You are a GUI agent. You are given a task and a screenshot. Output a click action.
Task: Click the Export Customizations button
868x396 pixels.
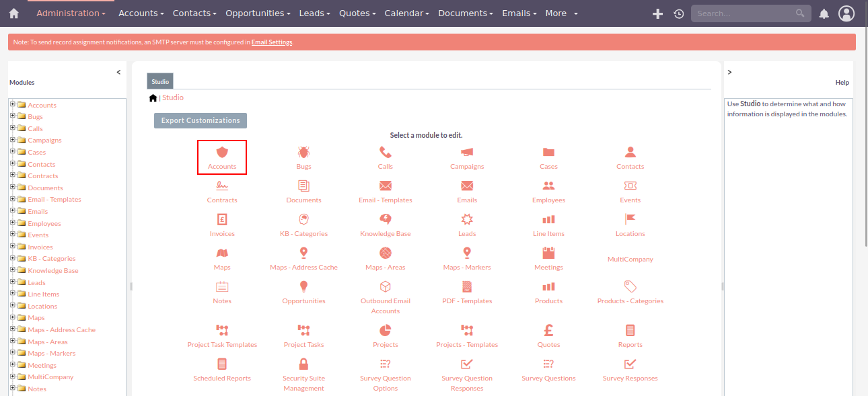[x=200, y=120]
